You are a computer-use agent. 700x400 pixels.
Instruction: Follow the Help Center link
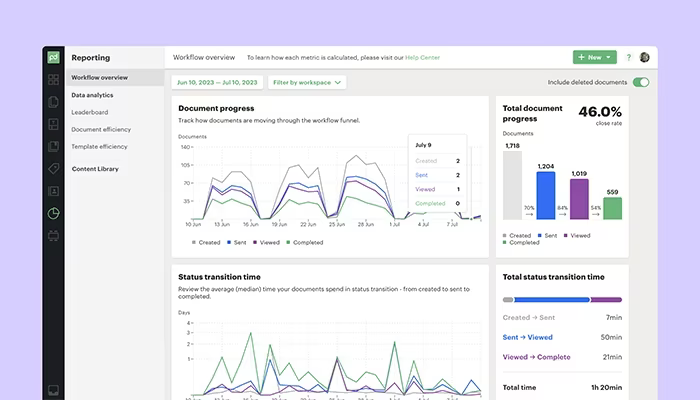click(422, 58)
